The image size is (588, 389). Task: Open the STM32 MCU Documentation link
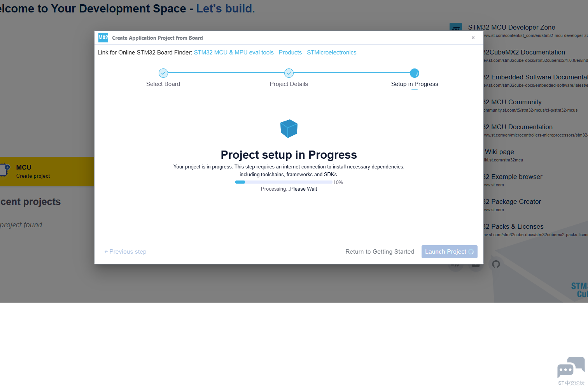point(518,127)
